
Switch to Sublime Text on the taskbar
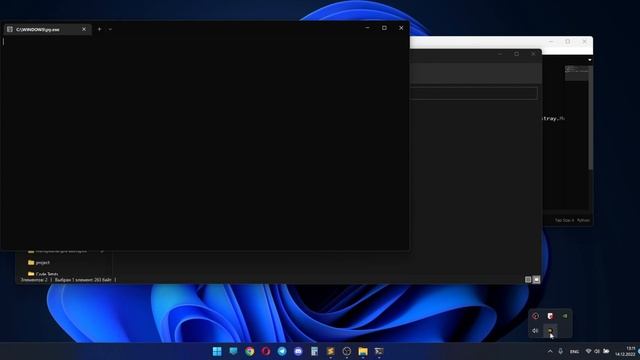click(331, 351)
